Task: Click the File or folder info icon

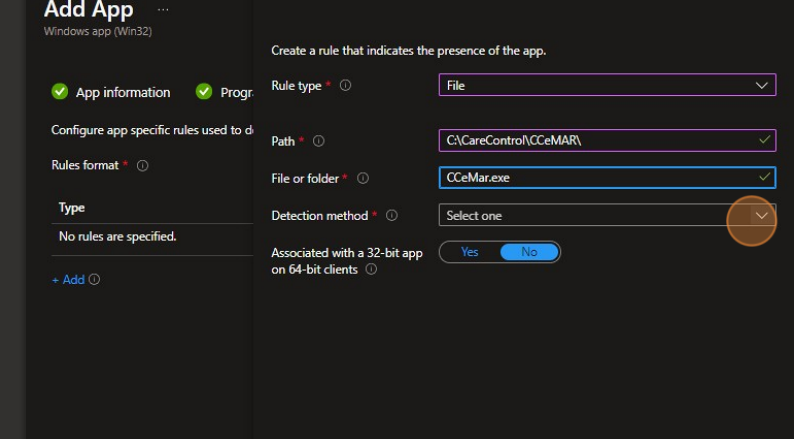Action: point(362,179)
